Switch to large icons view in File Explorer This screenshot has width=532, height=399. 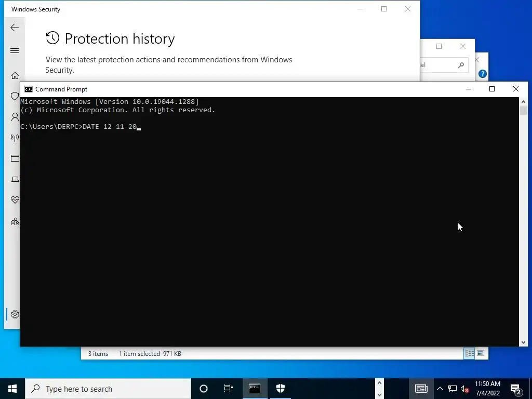(x=481, y=353)
